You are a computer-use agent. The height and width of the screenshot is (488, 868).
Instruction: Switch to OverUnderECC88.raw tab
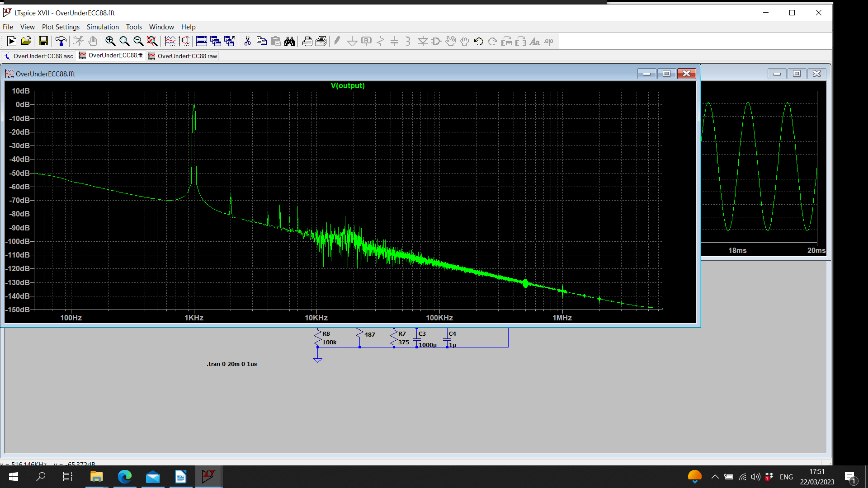coord(183,56)
